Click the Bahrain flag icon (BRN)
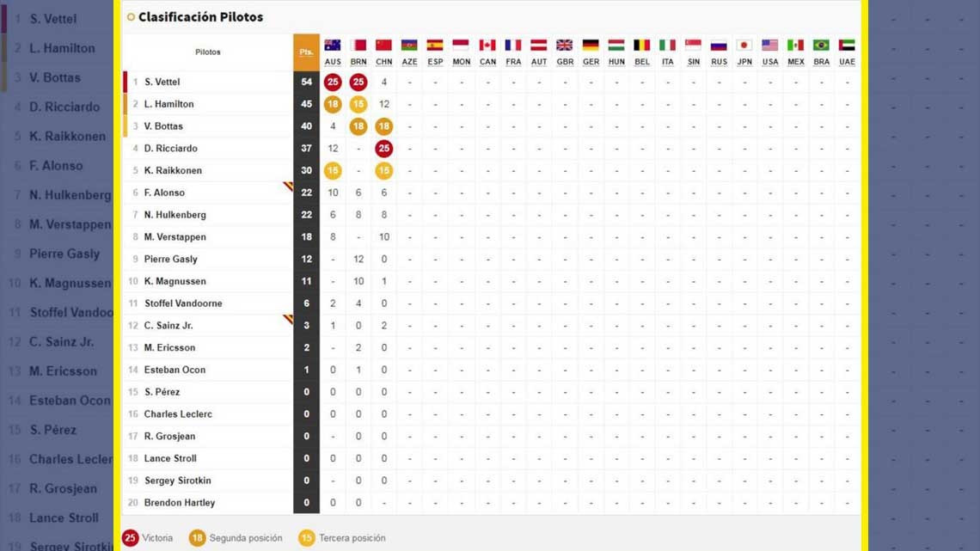980x551 pixels. (x=358, y=46)
